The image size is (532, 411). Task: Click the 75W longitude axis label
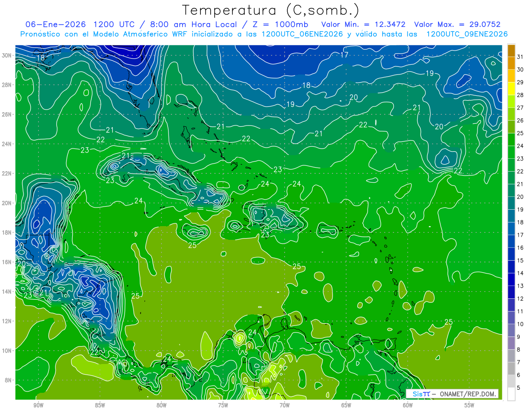[223, 405]
